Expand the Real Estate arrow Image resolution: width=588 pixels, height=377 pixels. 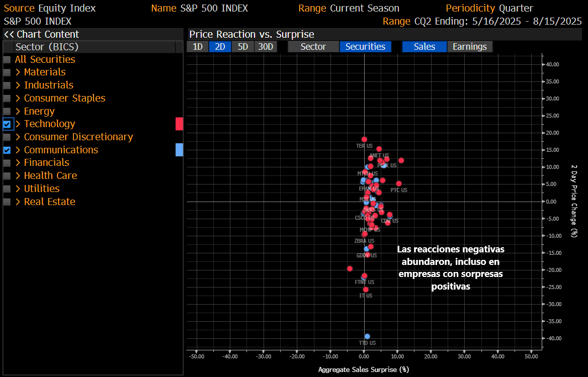[18, 202]
